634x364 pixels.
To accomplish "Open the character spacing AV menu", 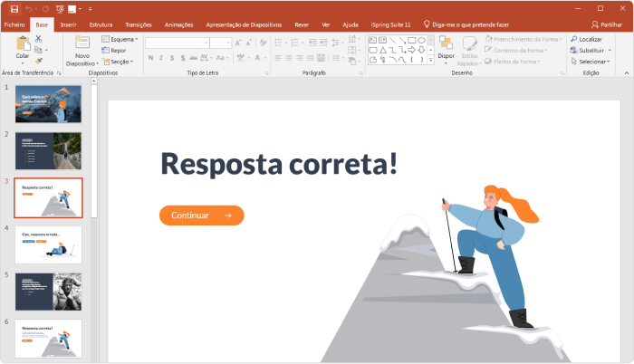I will point(207,58).
